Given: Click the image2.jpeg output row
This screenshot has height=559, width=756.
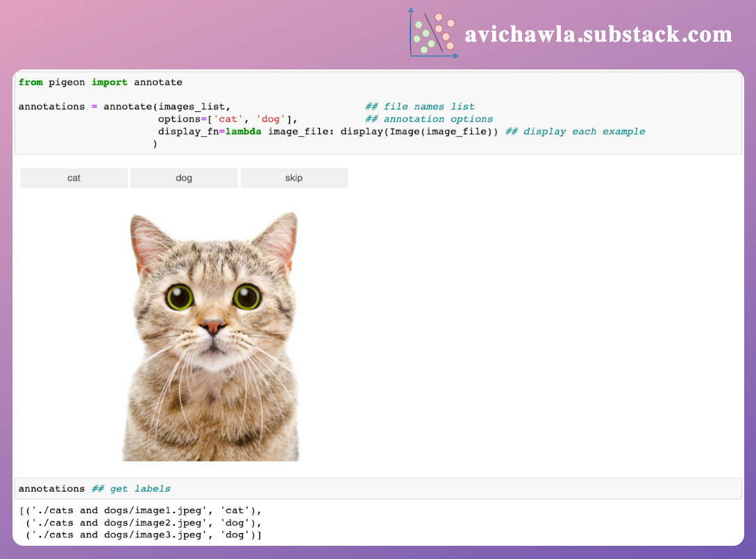Looking at the screenshot, I should tap(143, 523).
